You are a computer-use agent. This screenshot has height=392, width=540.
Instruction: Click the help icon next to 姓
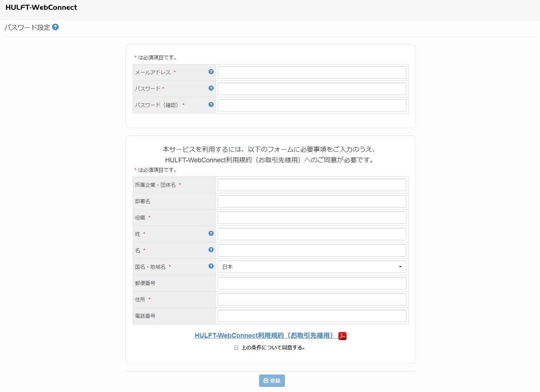(x=211, y=233)
